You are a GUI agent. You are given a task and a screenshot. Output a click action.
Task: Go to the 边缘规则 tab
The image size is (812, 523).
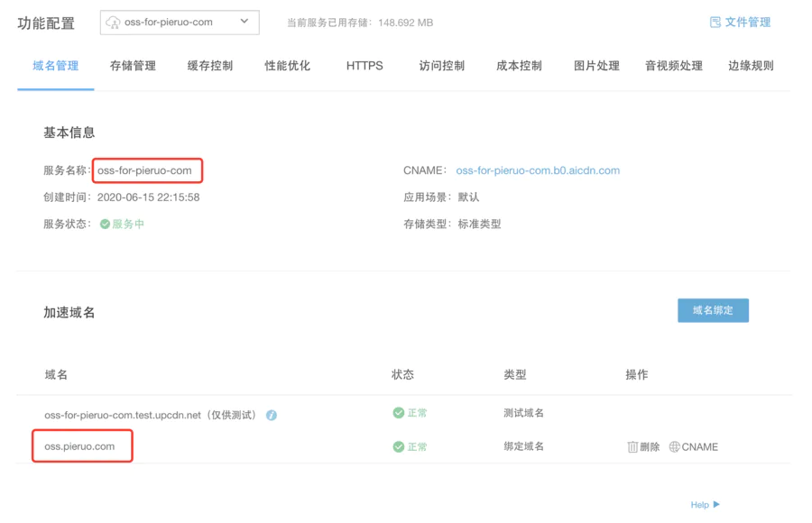751,66
